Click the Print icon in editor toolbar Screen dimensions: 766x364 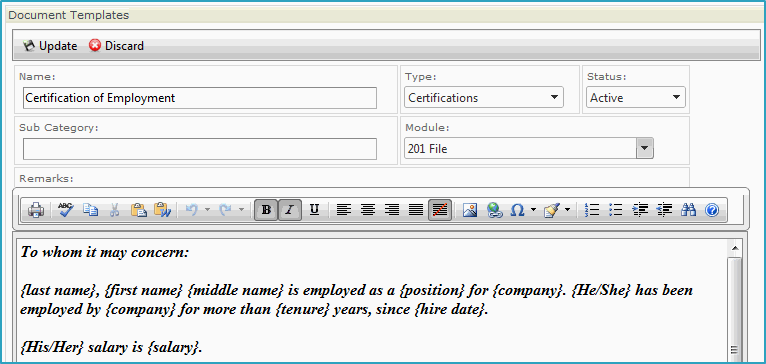[36, 210]
